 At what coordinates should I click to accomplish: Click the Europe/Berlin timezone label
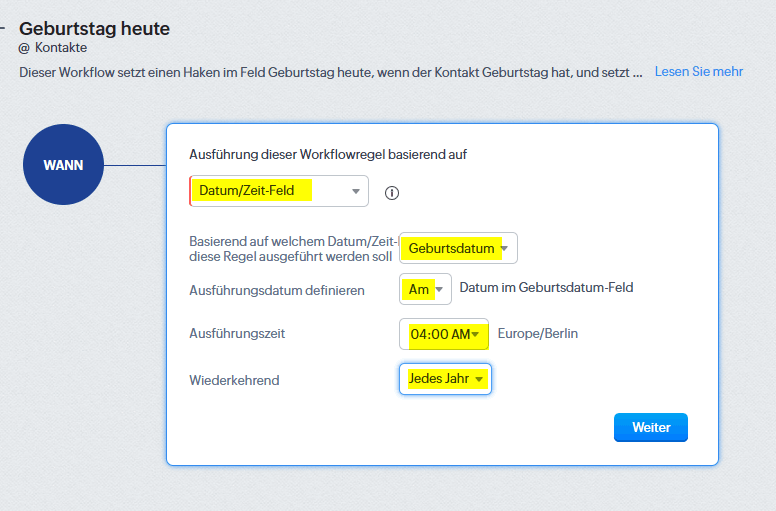pos(538,333)
